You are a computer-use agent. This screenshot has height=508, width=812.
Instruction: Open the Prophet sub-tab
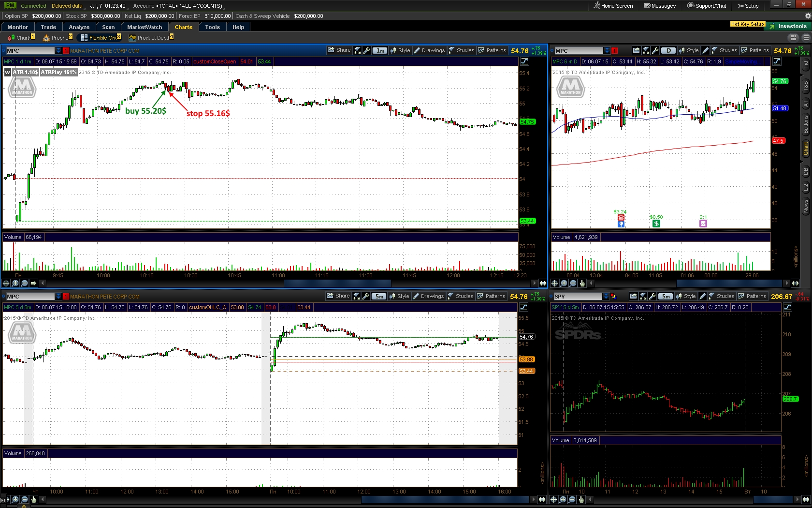(58, 38)
